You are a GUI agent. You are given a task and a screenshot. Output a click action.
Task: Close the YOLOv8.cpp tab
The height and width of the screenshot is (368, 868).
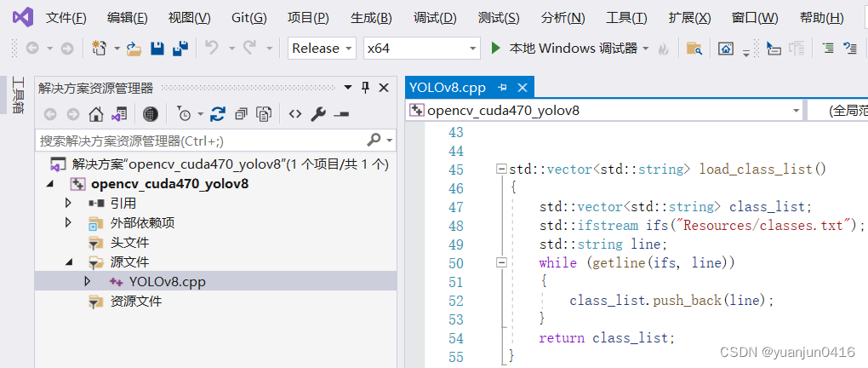522,88
